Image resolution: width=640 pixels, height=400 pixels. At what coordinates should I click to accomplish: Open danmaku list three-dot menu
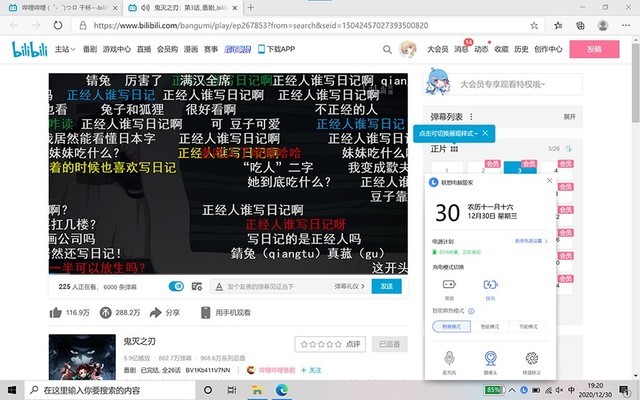coord(471,117)
